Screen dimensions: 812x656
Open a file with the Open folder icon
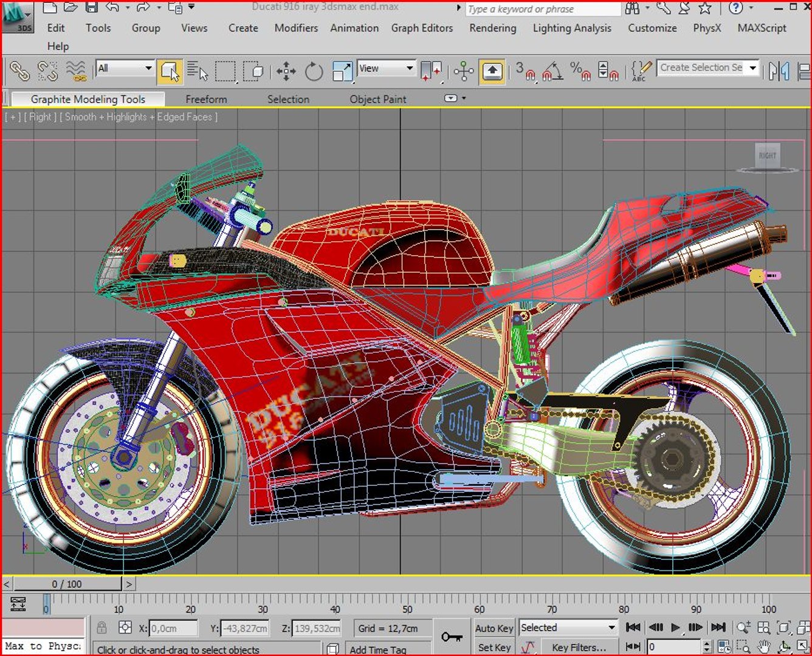tap(71, 8)
